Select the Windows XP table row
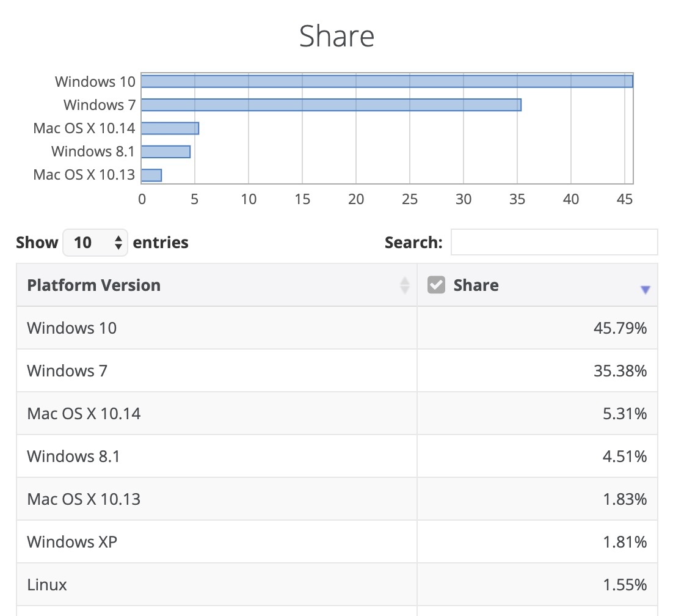The height and width of the screenshot is (616, 673). click(x=72, y=542)
